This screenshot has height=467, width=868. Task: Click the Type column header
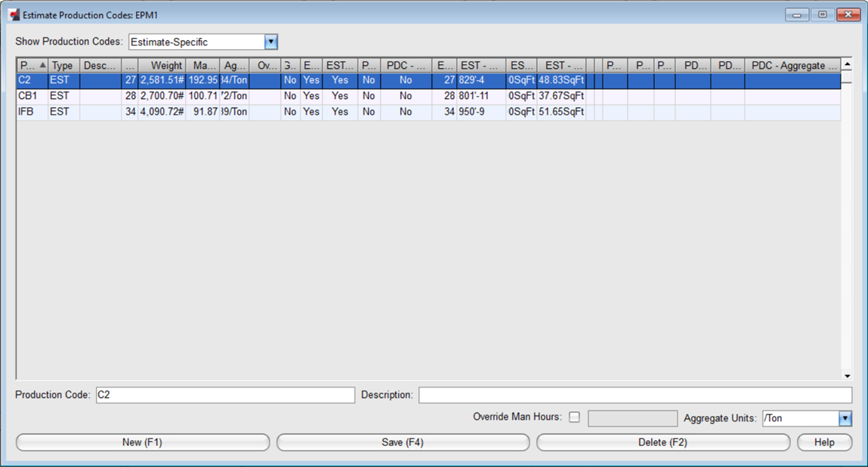point(62,65)
